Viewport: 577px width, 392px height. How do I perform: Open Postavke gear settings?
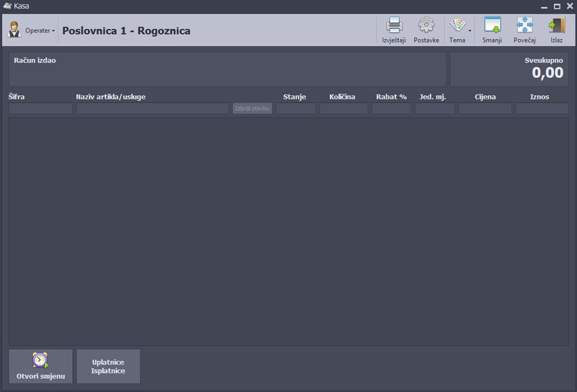(426, 26)
